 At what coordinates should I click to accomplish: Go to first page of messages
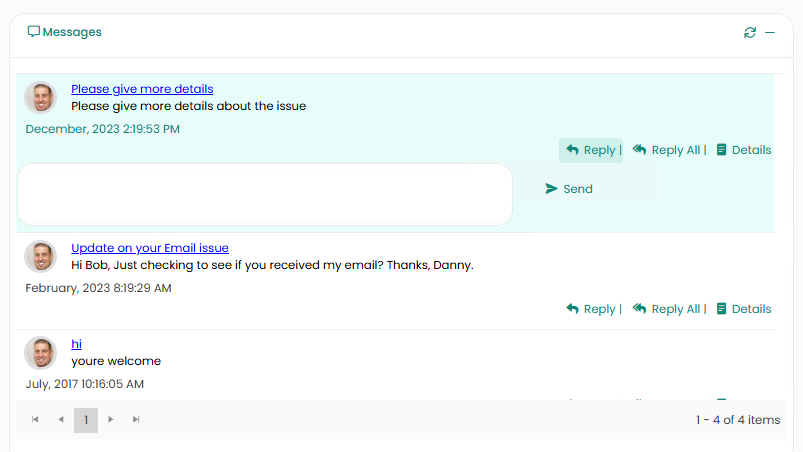(x=35, y=420)
